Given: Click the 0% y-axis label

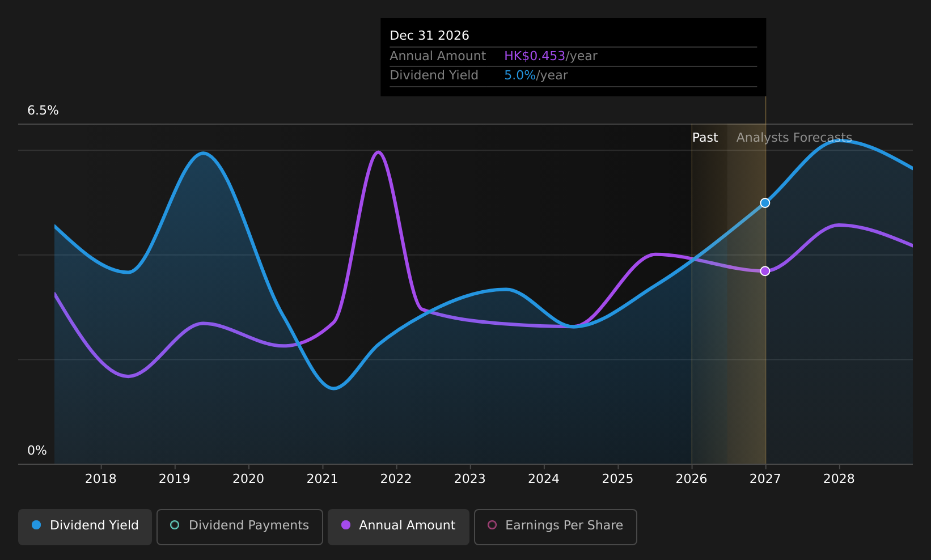Looking at the screenshot, I should [x=37, y=451].
